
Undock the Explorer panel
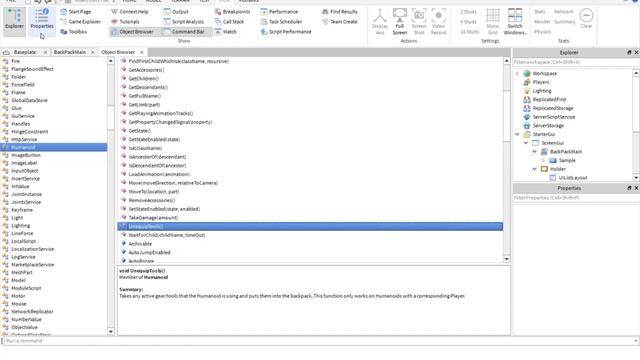[629, 53]
